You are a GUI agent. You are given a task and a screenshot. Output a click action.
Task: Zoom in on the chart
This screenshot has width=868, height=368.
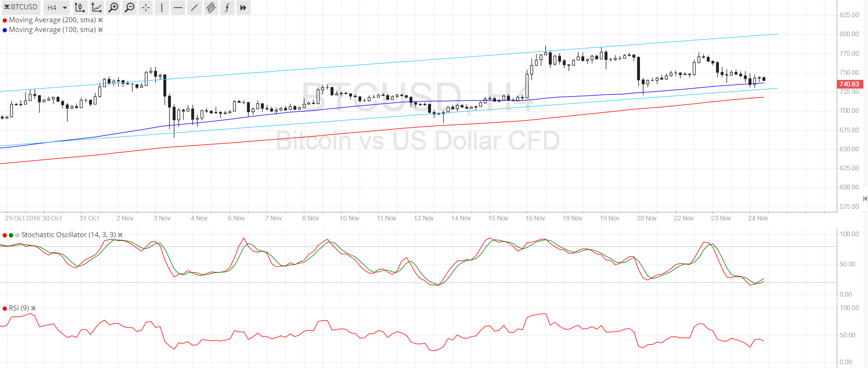click(113, 7)
